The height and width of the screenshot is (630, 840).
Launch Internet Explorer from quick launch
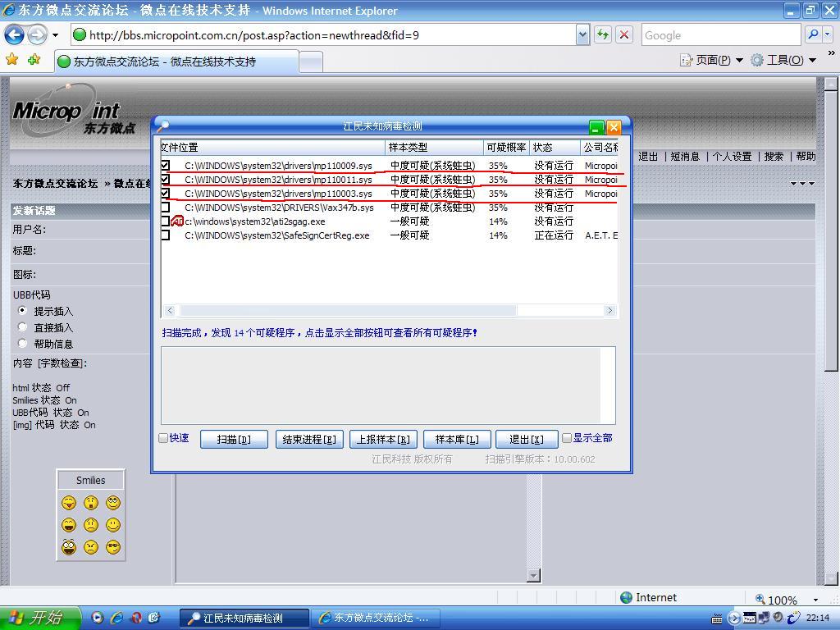[117, 618]
